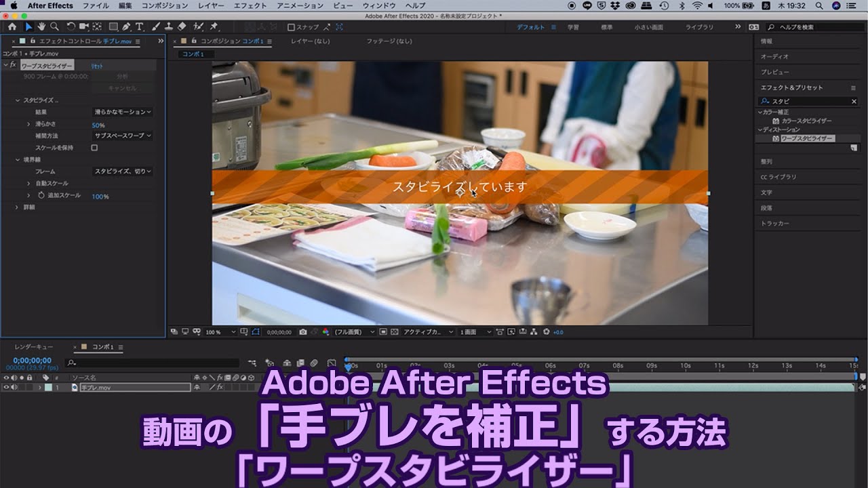
Task: Click the Frame Blending enable icon in timeline
Action: coord(300,363)
